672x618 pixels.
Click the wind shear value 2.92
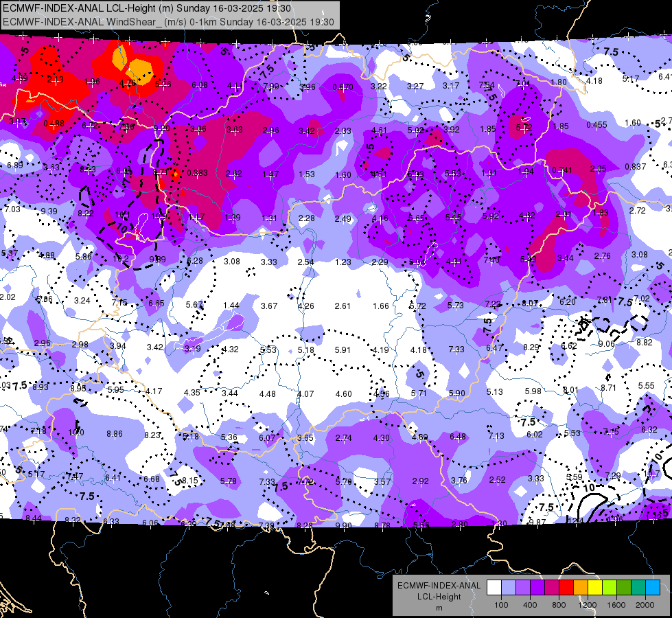pyautogui.click(x=420, y=481)
